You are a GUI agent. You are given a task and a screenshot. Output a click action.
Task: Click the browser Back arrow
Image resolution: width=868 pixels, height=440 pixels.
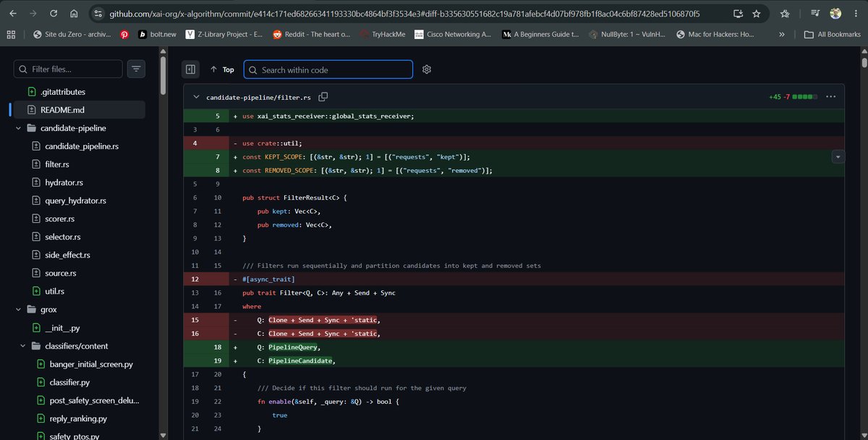click(12, 14)
